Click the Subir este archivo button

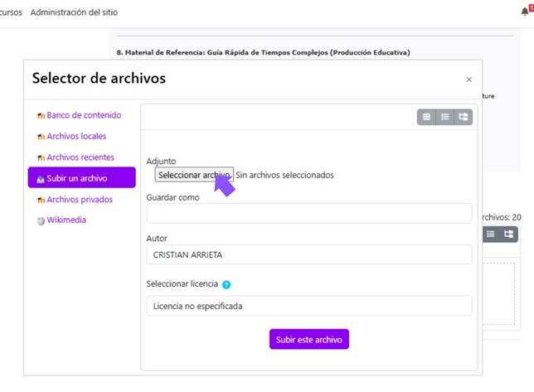pos(308,340)
